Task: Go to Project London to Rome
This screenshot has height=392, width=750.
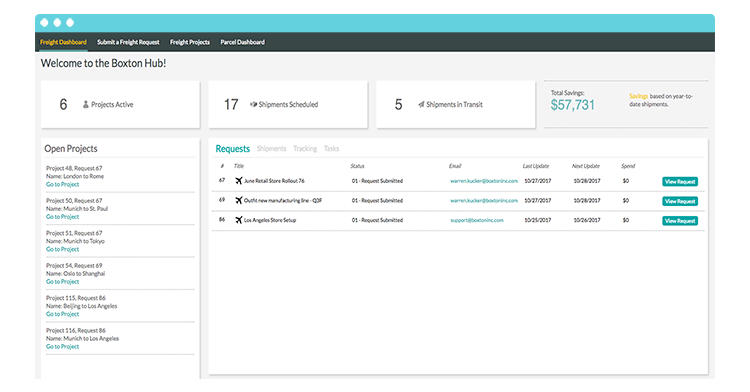Action: point(62,185)
